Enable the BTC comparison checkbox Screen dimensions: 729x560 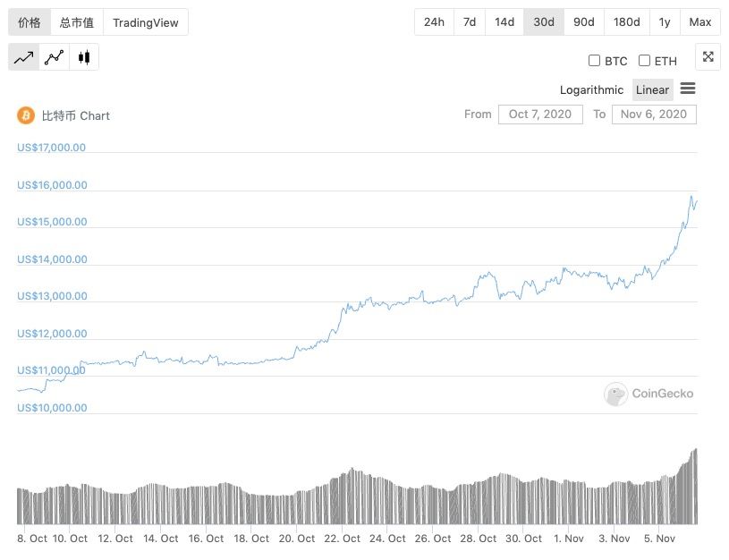594,61
